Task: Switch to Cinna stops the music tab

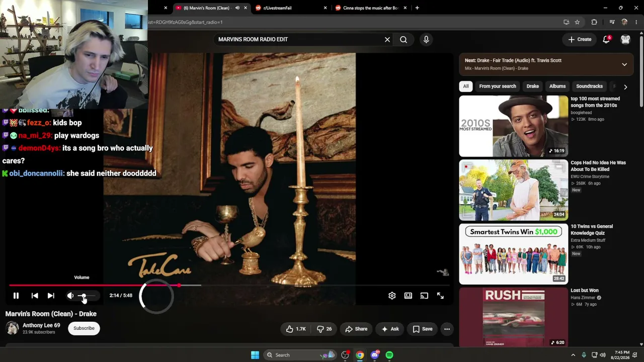Action: 370,8
